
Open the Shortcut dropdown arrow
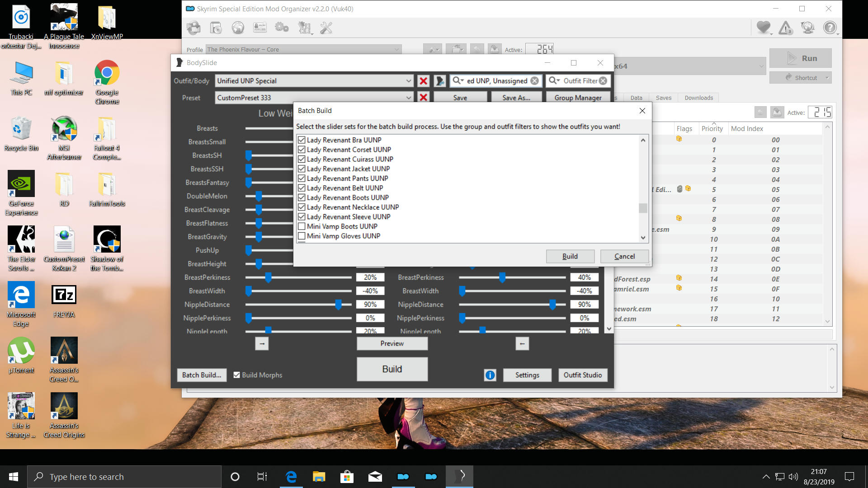point(827,78)
